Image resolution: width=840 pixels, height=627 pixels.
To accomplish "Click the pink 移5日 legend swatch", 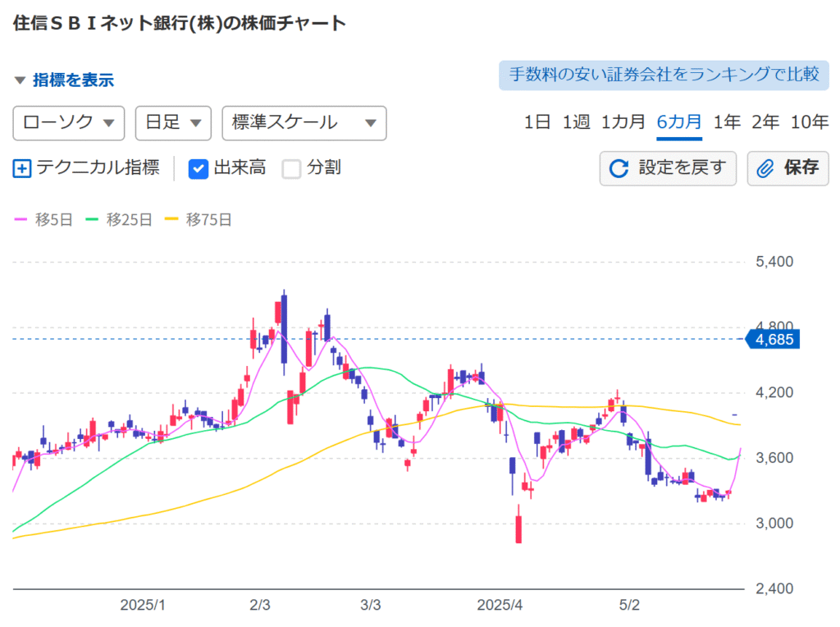I will (21, 219).
